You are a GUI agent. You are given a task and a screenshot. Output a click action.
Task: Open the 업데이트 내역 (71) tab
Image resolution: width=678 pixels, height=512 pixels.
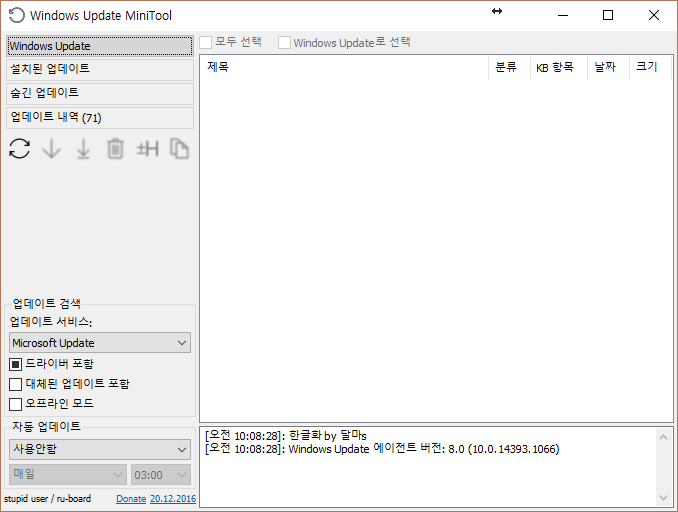point(100,118)
